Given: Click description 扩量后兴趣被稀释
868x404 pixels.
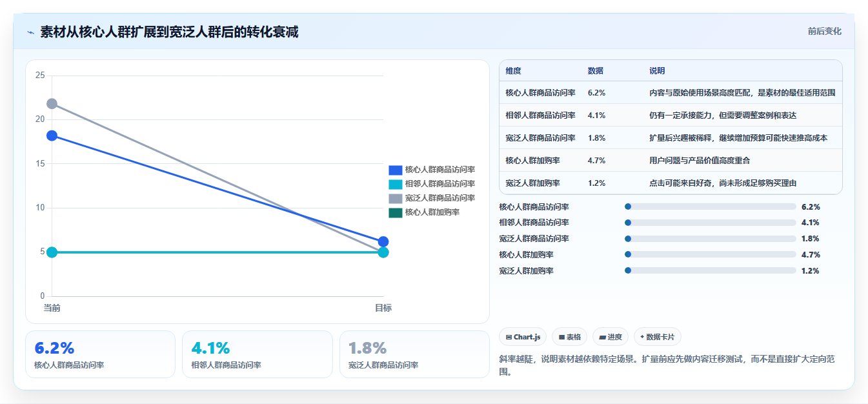Looking at the screenshot, I should pyautogui.click(x=738, y=137).
